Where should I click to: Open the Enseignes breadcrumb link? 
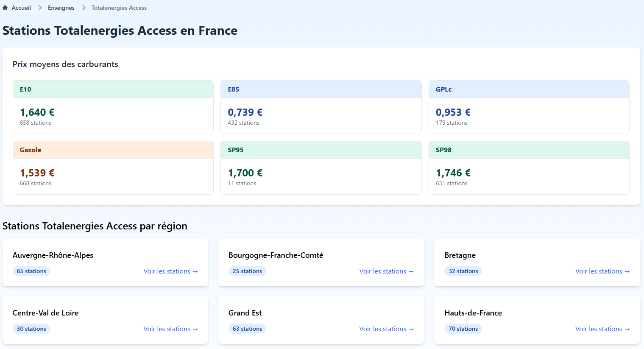pos(61,8)
